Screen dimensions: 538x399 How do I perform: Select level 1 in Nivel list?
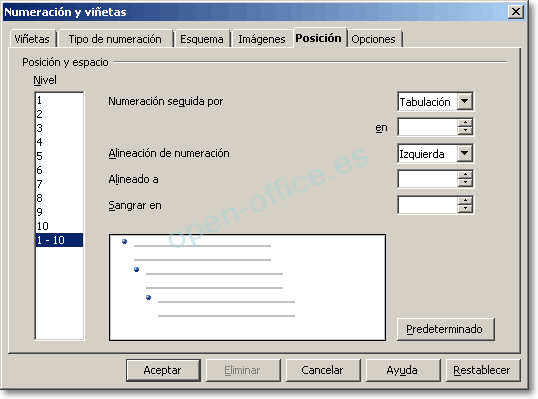pos(59,100)
